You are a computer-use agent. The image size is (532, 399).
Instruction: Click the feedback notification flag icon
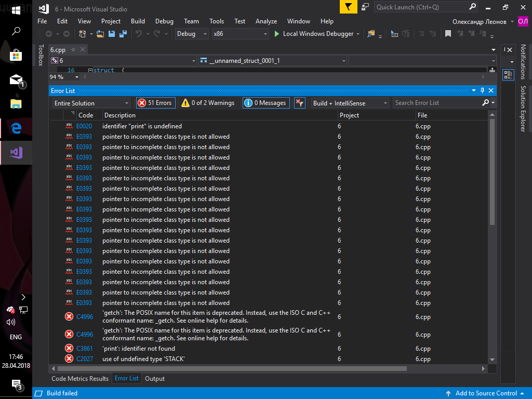(348, 7)
